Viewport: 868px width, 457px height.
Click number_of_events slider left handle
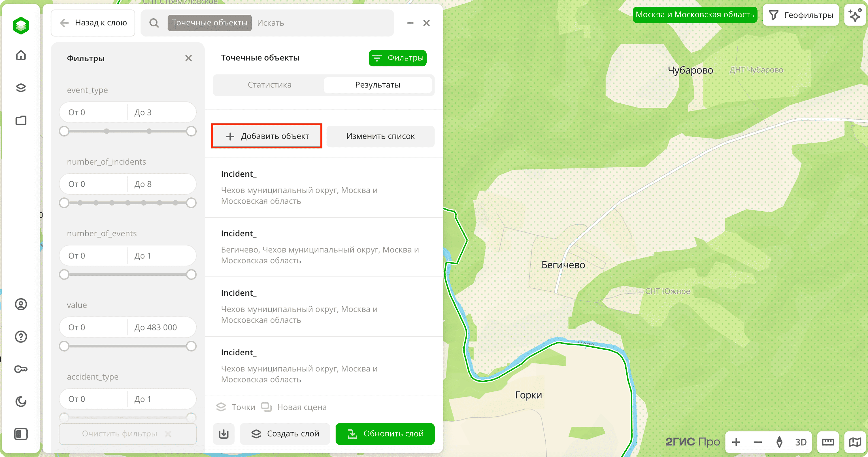(64, 274)
